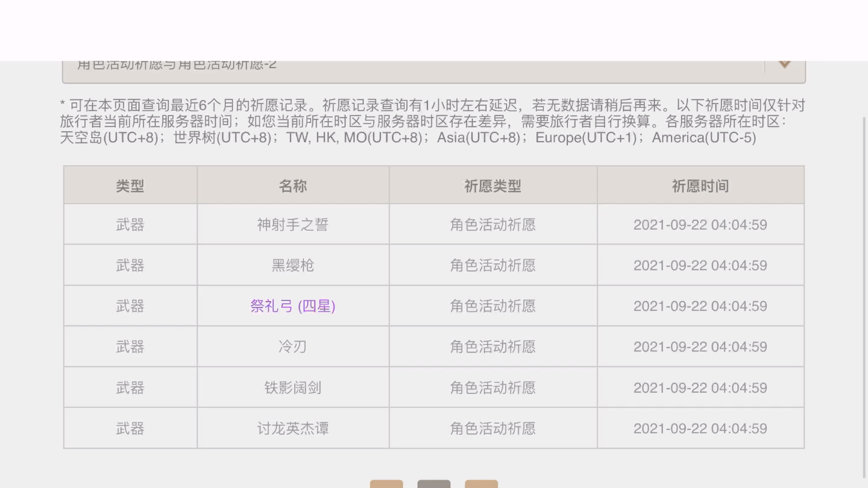Select the 黑缨枪 name cell
The width and height of the screenshot is (868, 488).
tap(293, 265)
